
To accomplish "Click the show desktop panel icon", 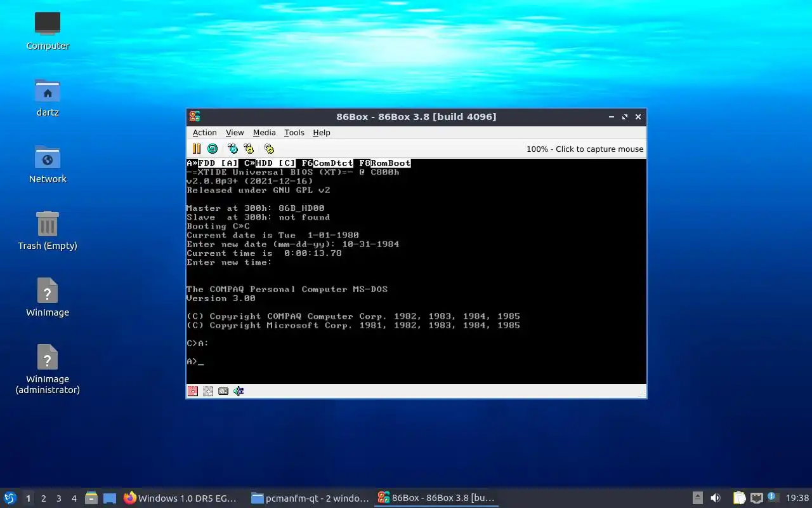I will pyautogui.click(x=110, y=498).
